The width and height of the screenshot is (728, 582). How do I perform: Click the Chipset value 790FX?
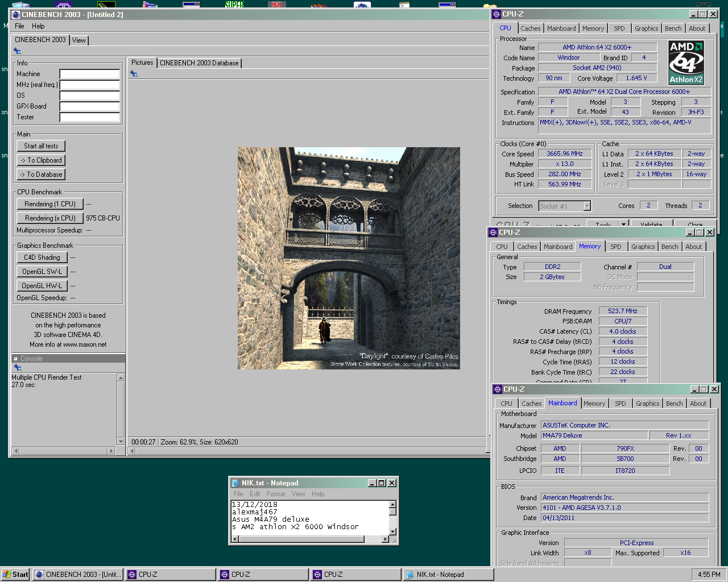[x=625, y=448]
